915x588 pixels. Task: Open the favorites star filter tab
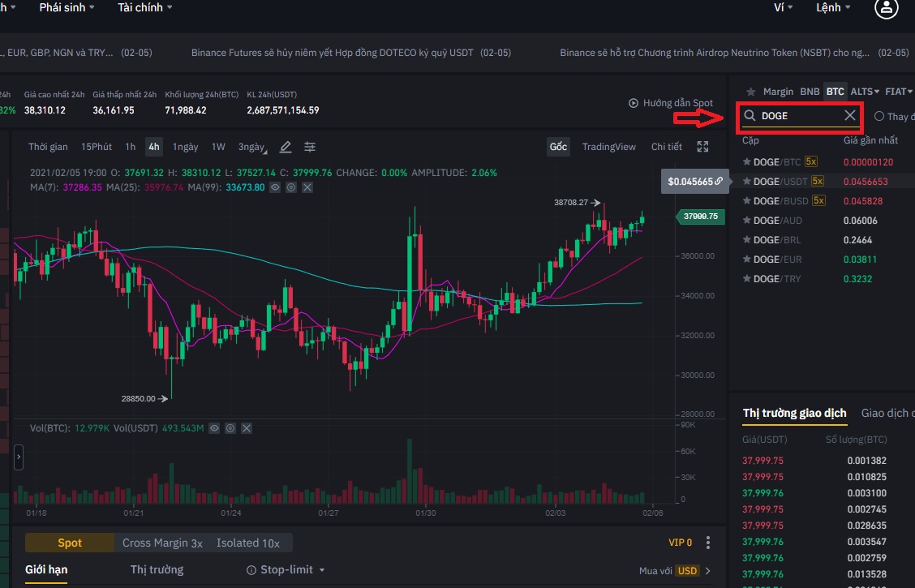(x=750, y=92)
